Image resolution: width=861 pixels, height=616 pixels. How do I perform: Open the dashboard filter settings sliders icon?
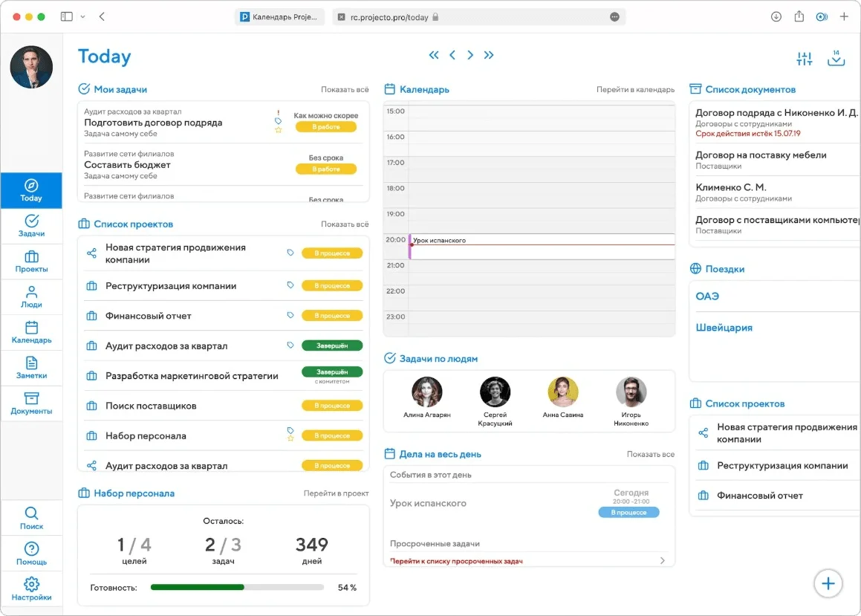[805, 59]
